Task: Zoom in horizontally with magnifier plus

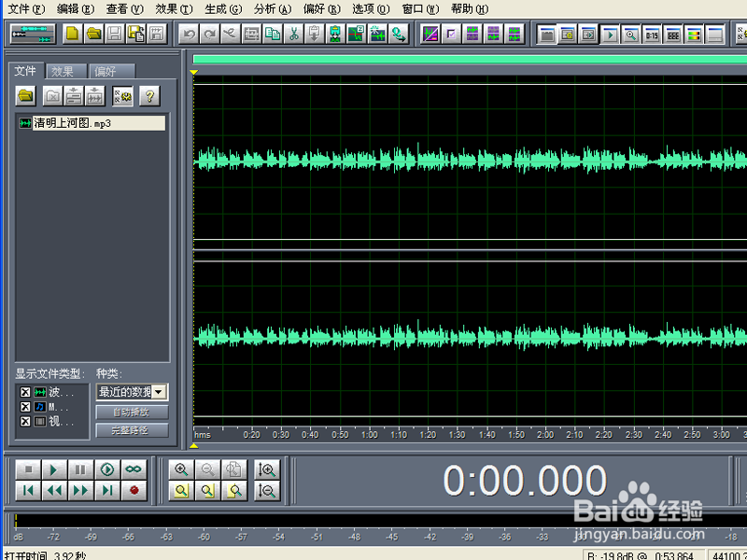Action: tap(181, 469)
